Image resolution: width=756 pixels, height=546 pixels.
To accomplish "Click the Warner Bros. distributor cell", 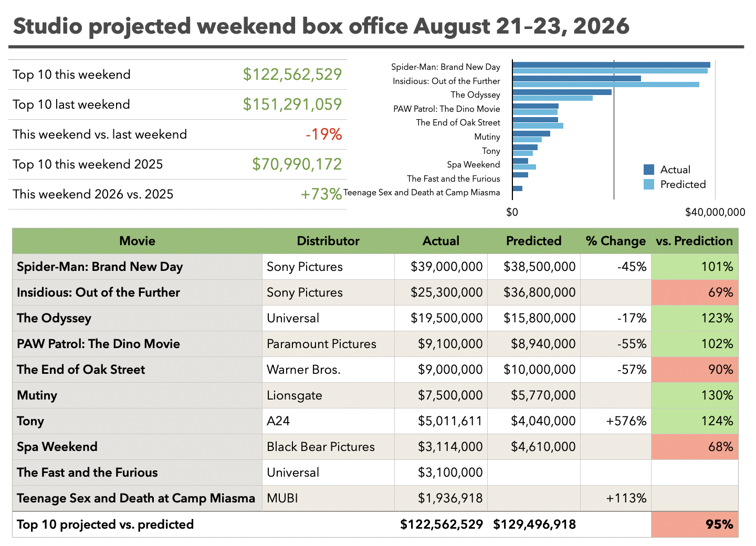I will 328,370.
